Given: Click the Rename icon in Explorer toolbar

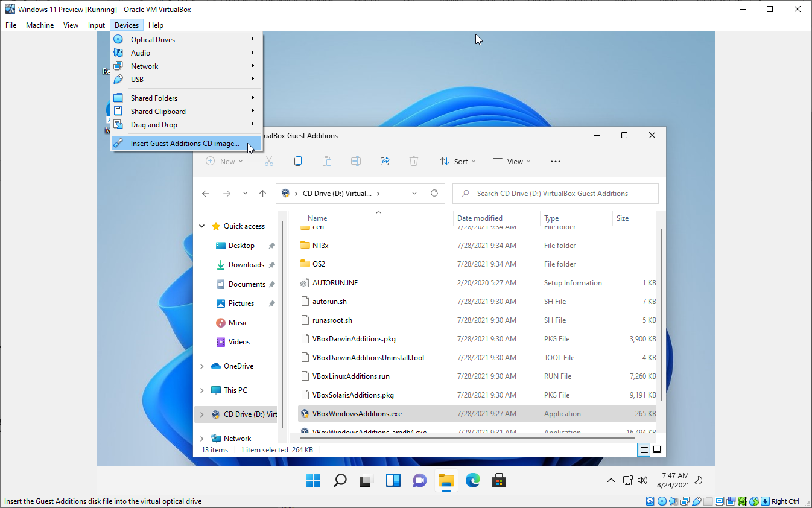Looking at the screenshot, I should 356,161.
